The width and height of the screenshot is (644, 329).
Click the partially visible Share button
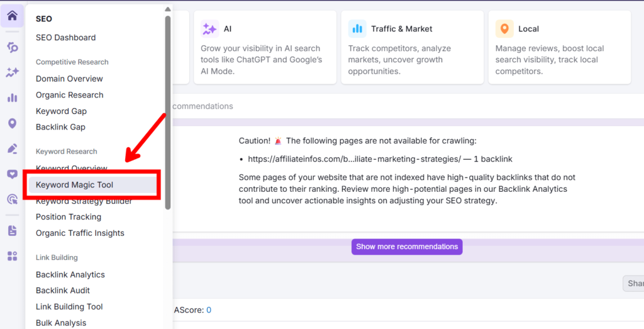634,284
